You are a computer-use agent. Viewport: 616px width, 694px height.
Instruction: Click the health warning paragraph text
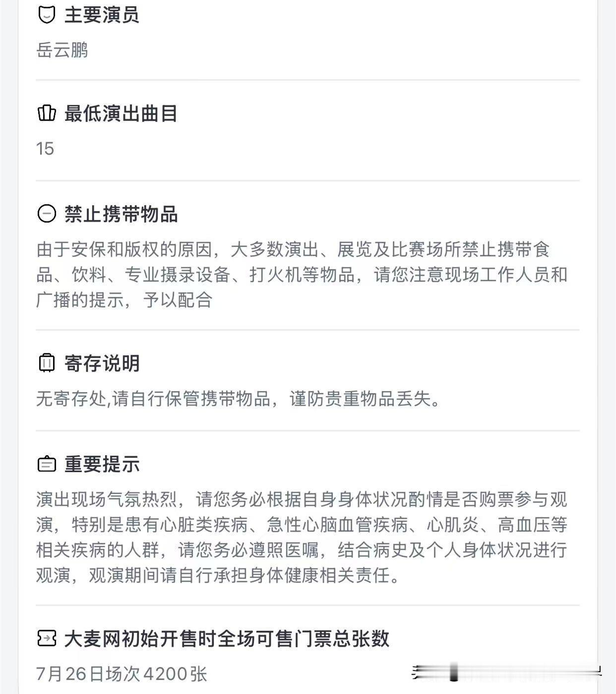302,537
